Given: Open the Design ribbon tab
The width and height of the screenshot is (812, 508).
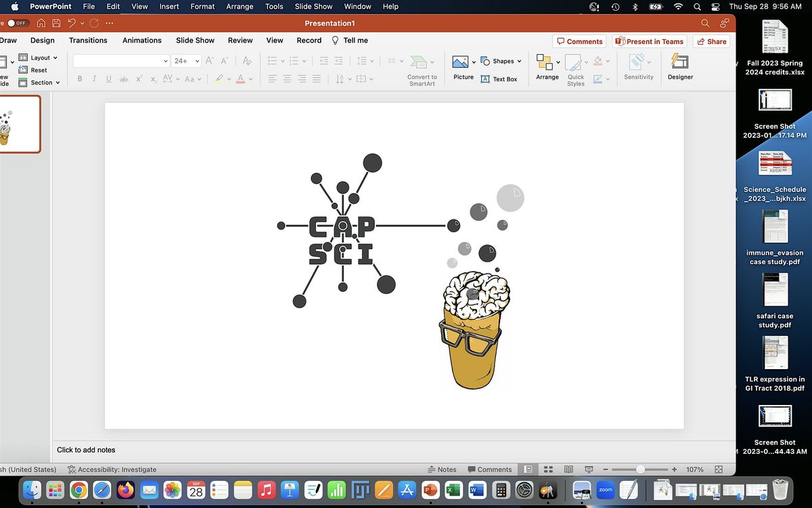Looking at the screenshot, I should click(x=43, y=41).
